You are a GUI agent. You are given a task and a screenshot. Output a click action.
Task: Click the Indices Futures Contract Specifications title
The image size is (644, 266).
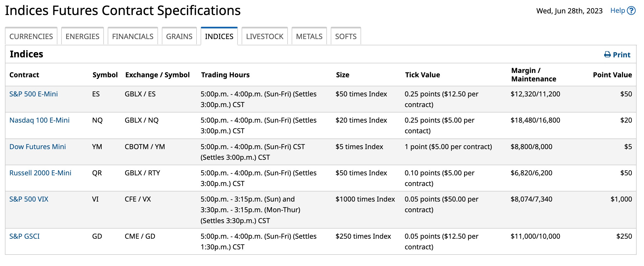(x=123, y=11)
